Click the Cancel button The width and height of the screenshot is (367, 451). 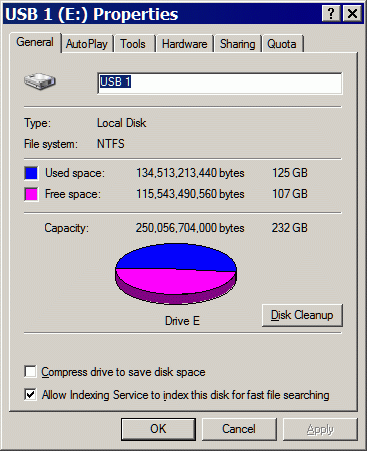239,429
